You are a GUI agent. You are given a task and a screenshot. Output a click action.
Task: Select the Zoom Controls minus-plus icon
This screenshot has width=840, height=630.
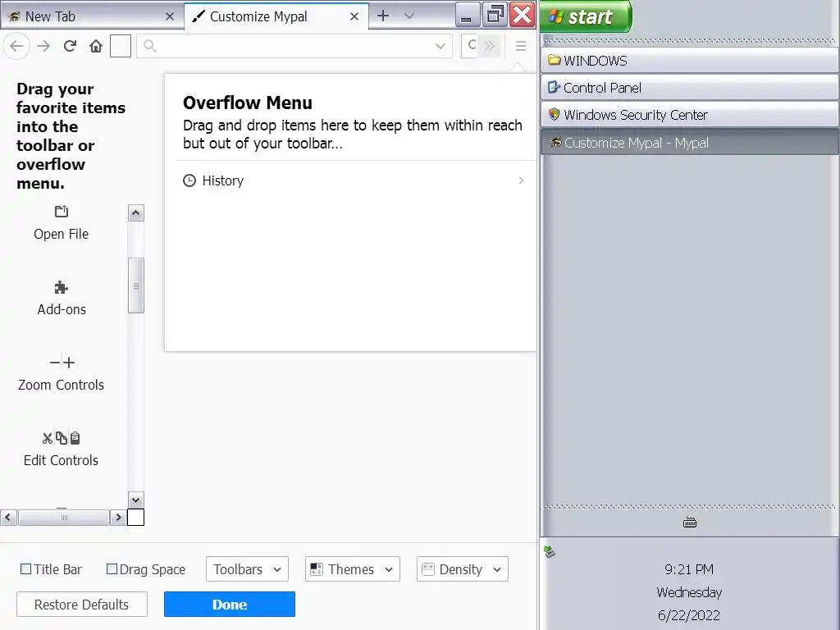[x=62, y=363]
